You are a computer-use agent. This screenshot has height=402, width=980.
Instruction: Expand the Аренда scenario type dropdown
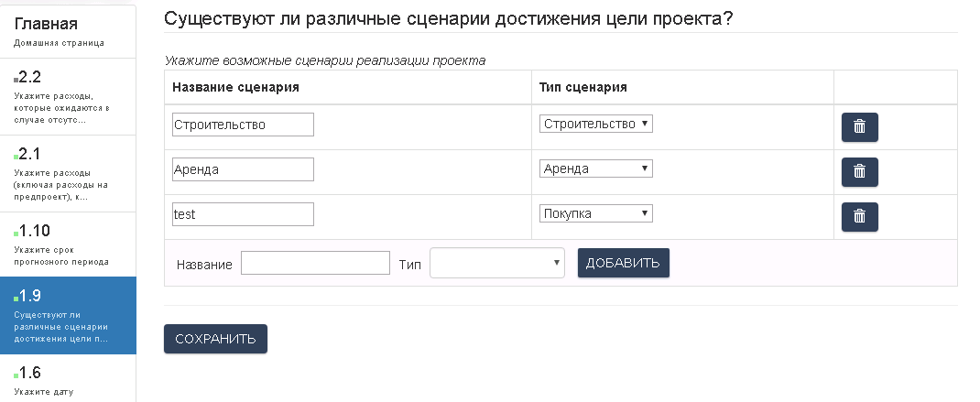595,168
